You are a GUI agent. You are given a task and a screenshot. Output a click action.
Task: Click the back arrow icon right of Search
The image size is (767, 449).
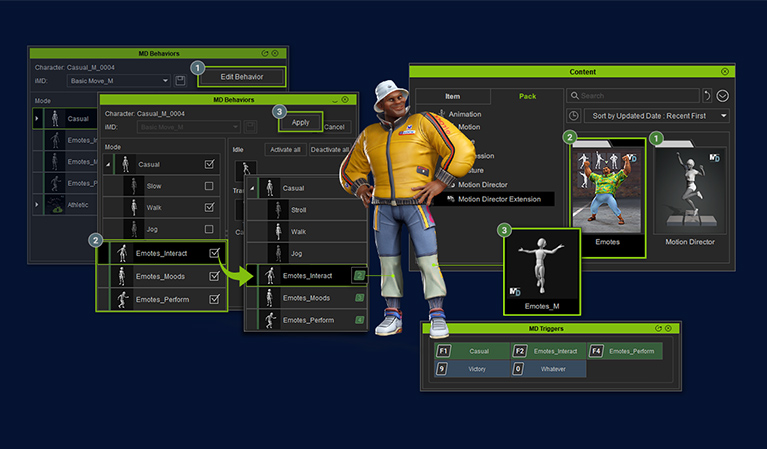[x=707, y=96]
